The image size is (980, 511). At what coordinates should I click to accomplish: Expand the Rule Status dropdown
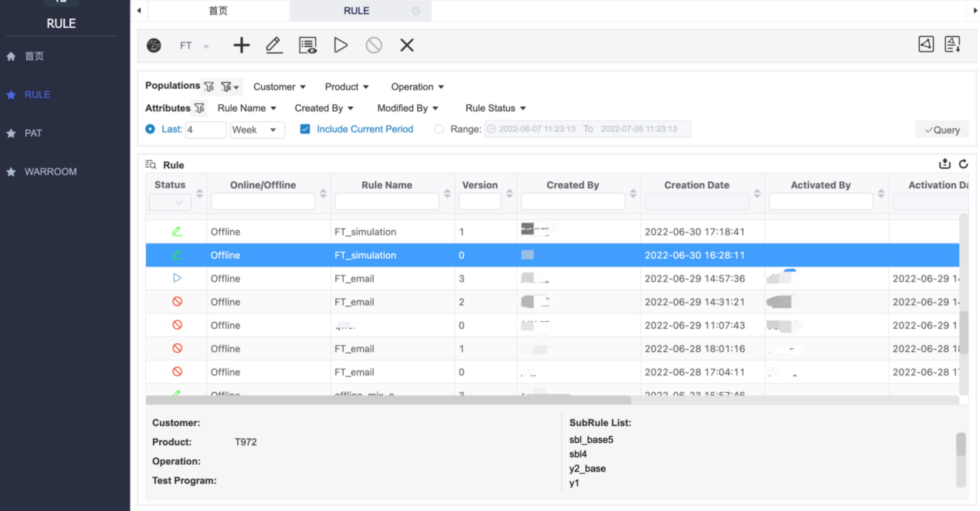pos(496,108)
